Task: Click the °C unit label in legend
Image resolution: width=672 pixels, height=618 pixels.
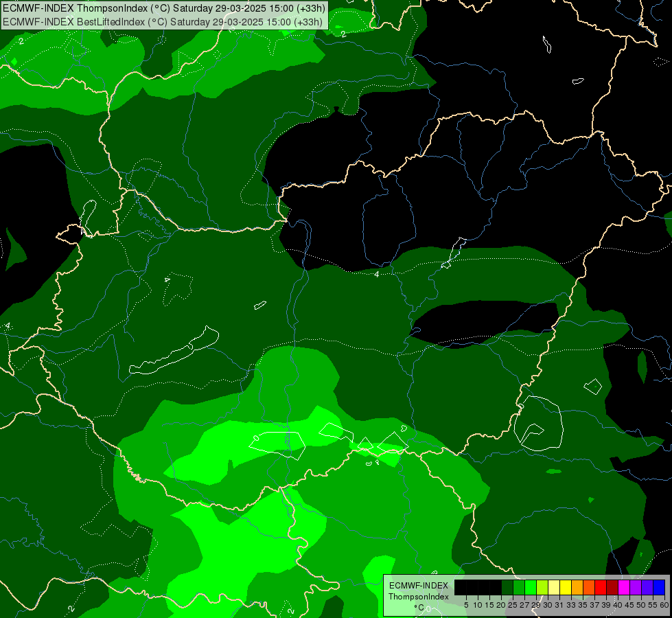Action: point(419,608)
